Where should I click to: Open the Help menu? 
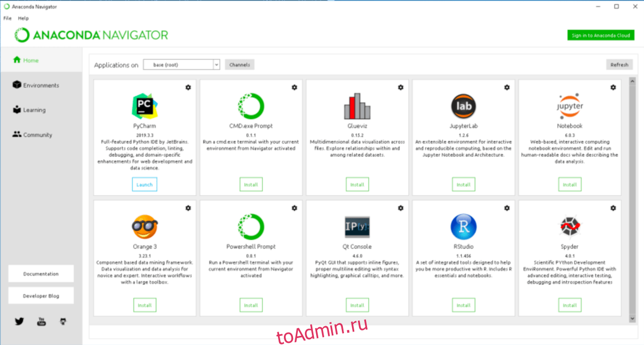(23, 18)
